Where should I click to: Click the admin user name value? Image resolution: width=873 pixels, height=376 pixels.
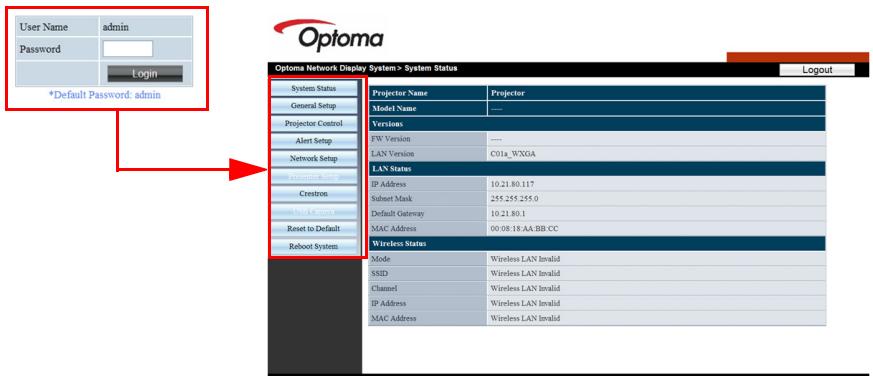pyautogui.click(x=115, y=27)
